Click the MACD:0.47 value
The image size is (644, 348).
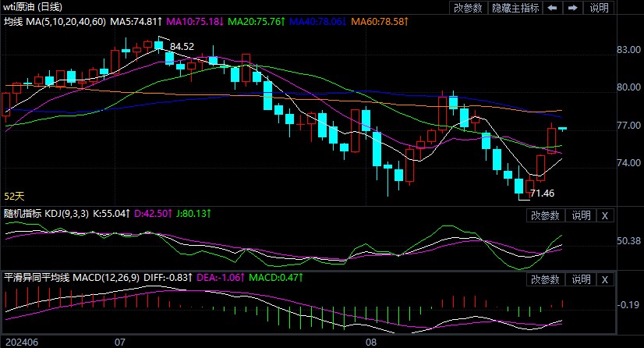coord(276,278)
